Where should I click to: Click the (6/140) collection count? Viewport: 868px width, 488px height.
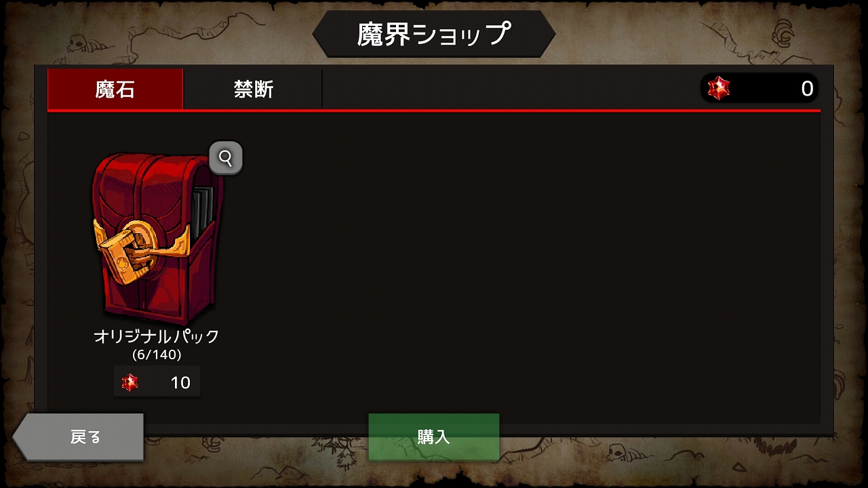coord(157,354)
